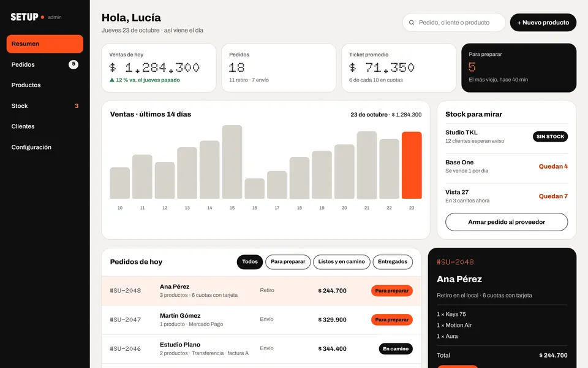Open the dark Para preparar card
588x368 pixels.
pos(519,67)
